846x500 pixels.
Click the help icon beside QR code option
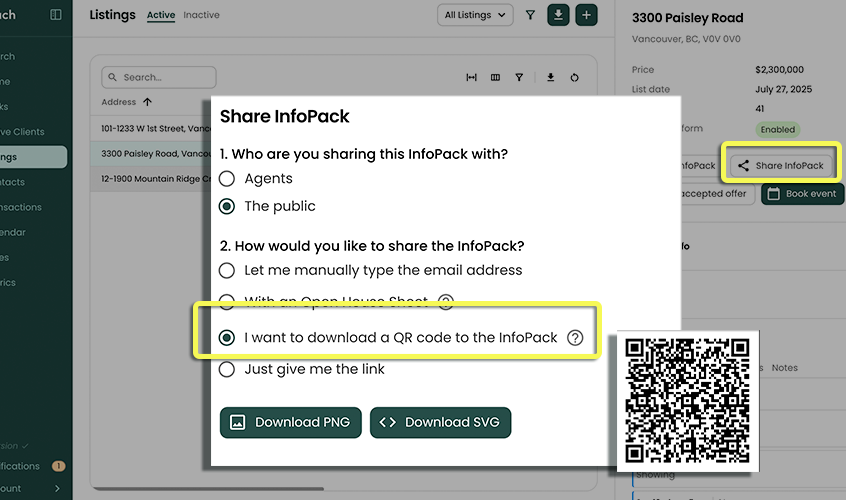(575, 338)
